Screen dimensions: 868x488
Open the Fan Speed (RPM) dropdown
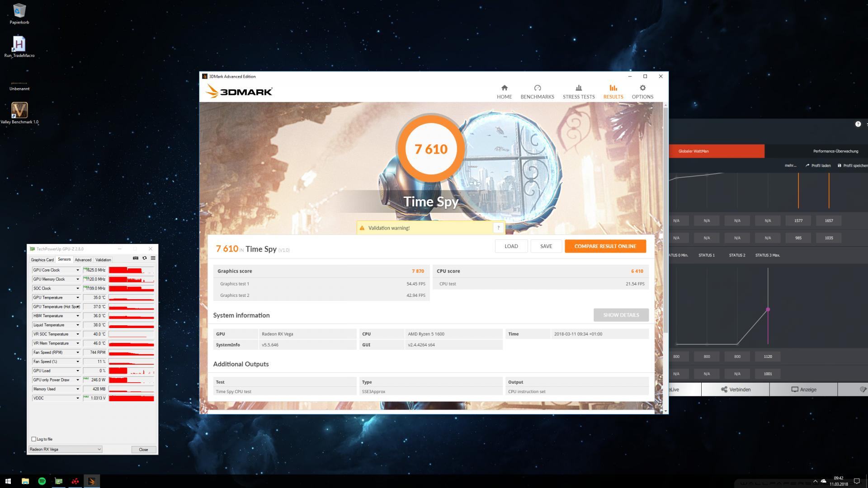[77, 352]
